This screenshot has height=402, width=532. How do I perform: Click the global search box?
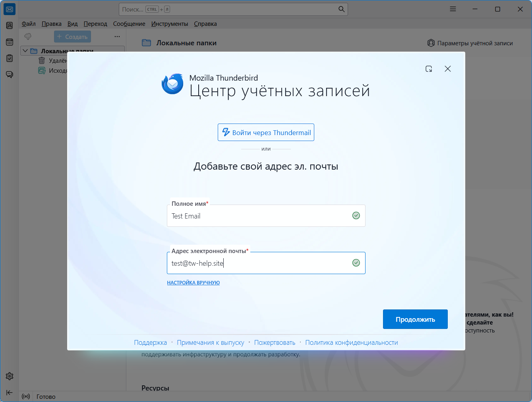pos(233,9)
